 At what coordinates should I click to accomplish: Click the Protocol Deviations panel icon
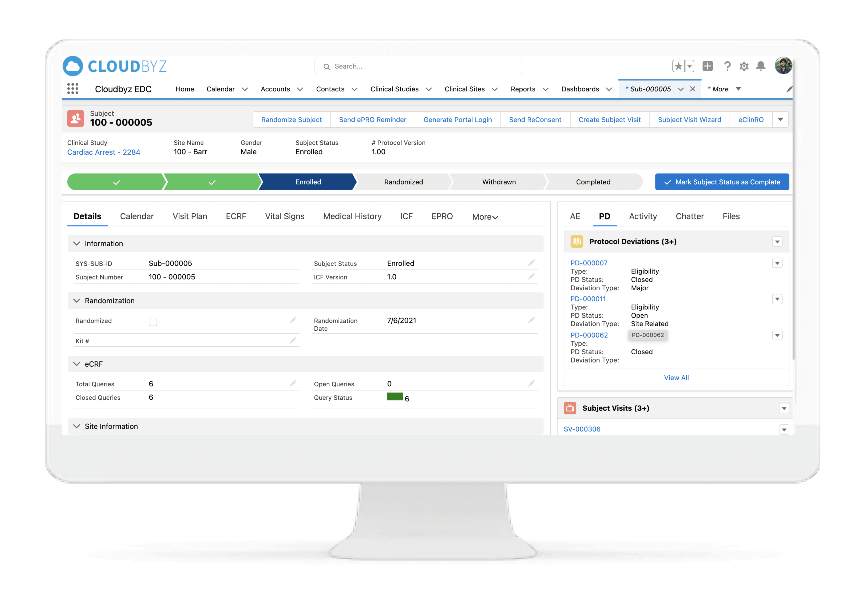576,241
